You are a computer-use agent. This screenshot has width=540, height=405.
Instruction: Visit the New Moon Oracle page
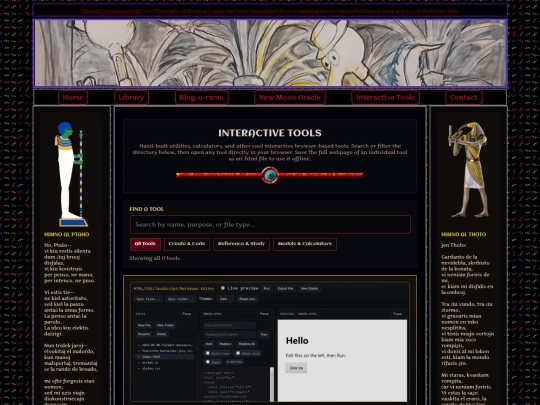[x=290, y=97]
